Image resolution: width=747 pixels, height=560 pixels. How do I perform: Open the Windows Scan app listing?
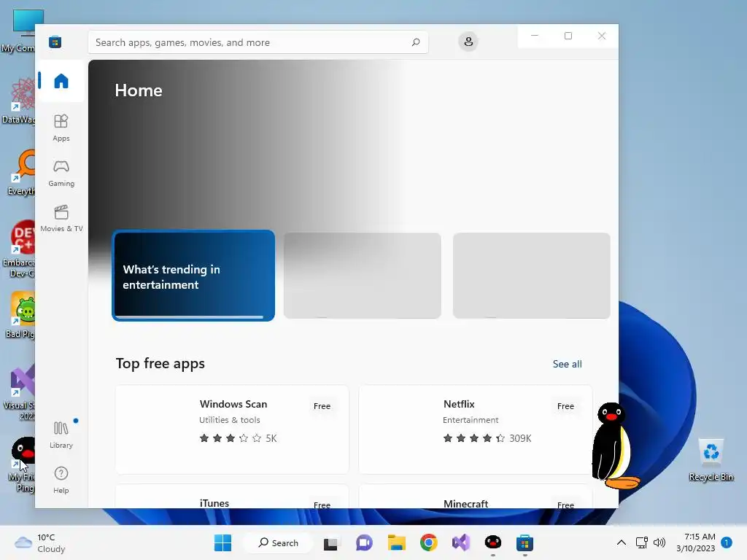tap(232, 429)
